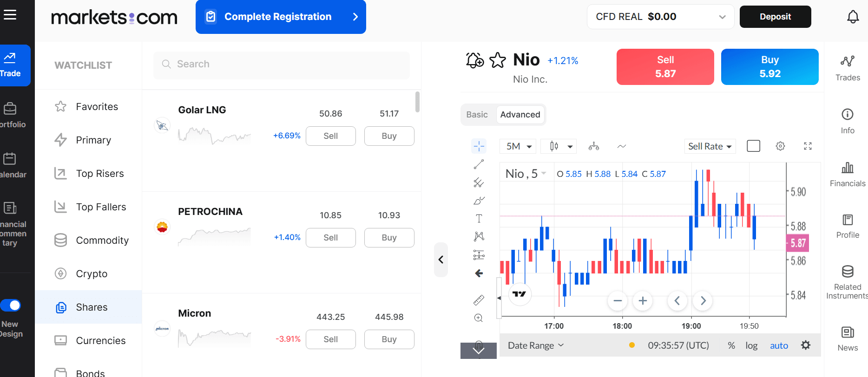Enable auto scale on the chart
Viewport: 868px width, 377px height.
(x=779, y=345)
